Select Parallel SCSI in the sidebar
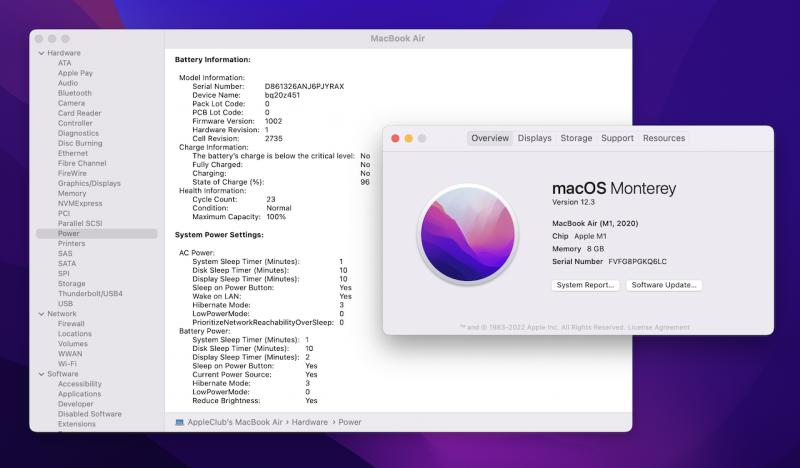Image resolution: width=800 pixels, height=468 pixels. point(80,224)
